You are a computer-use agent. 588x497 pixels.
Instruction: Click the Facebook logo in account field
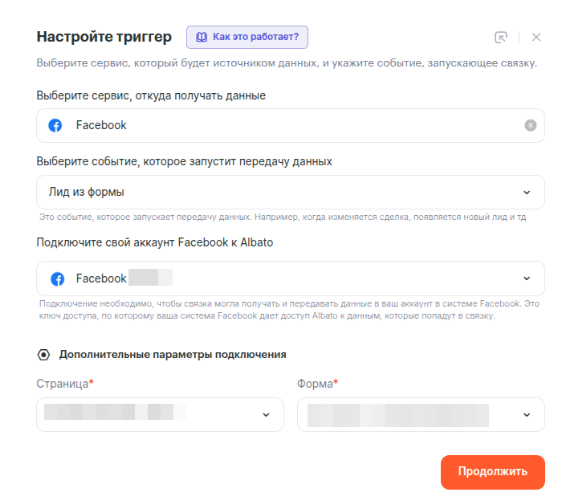coord(57,279)
